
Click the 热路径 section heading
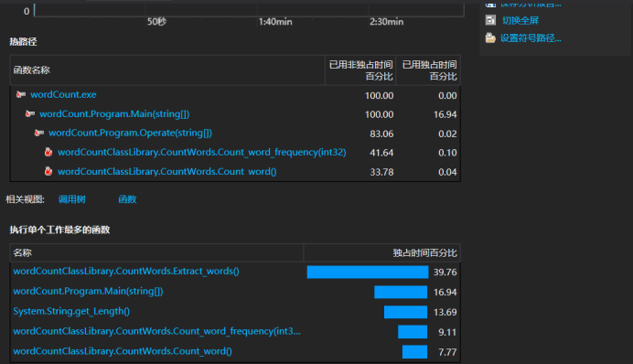point(23,41)
